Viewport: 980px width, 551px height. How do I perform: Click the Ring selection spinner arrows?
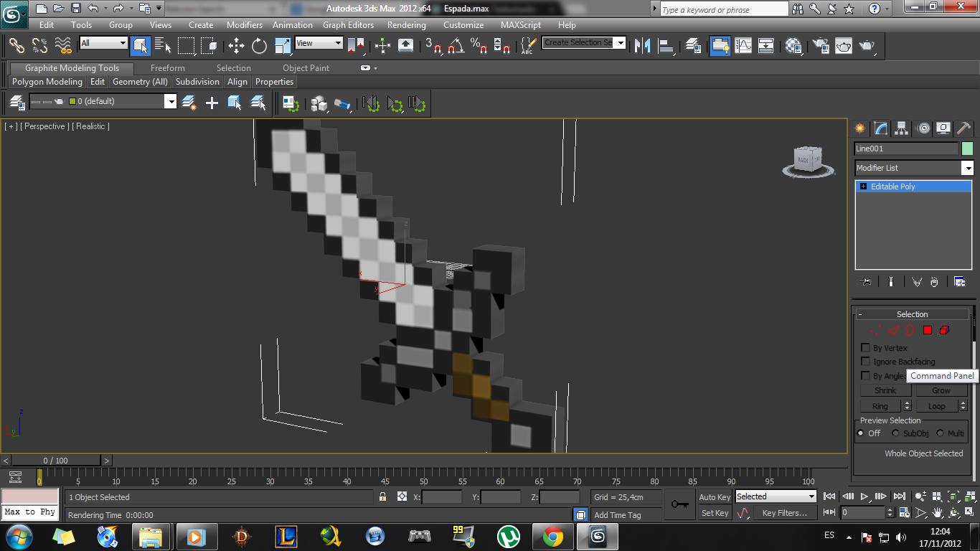pos(907,406)
